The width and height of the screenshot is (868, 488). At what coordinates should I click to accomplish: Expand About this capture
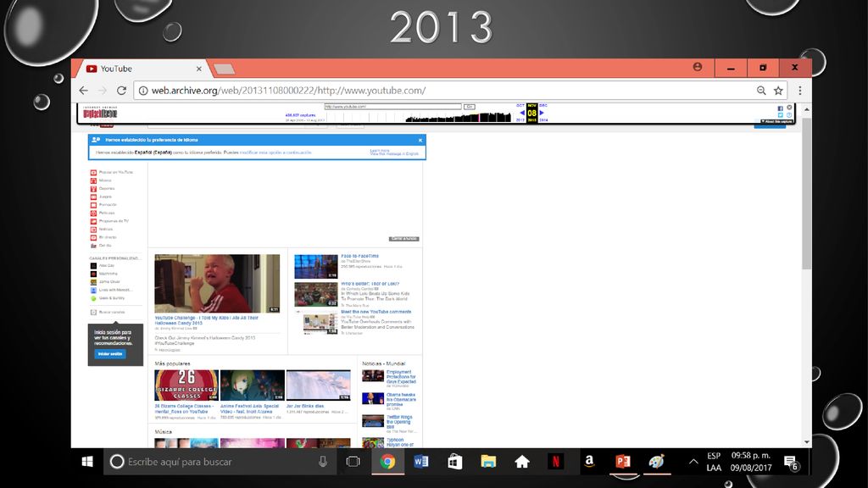[x=776, y=122]
